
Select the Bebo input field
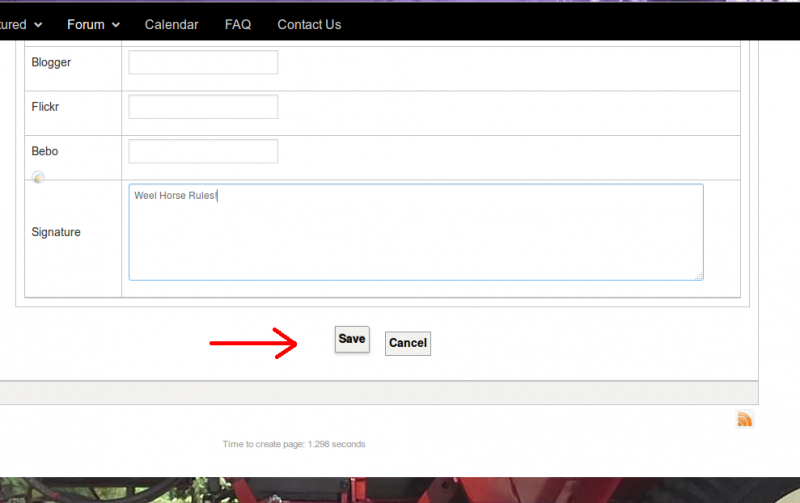tap(203, 151)
